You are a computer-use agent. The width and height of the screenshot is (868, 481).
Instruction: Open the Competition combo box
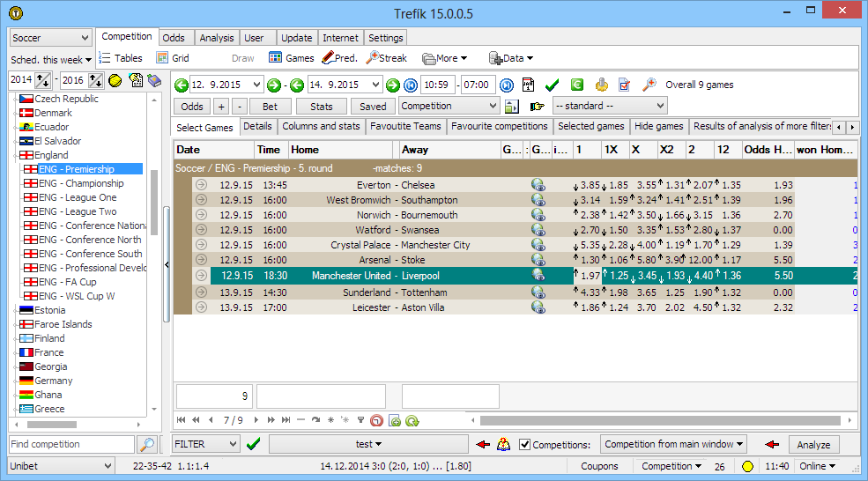pyautogui.click(x=449, y=106)
